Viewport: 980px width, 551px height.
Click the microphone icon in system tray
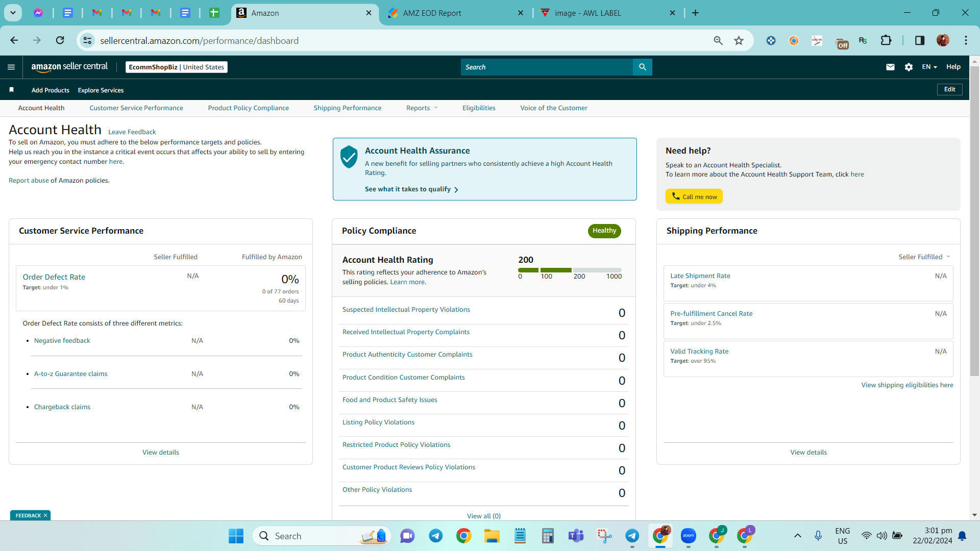tap(818, 536)
